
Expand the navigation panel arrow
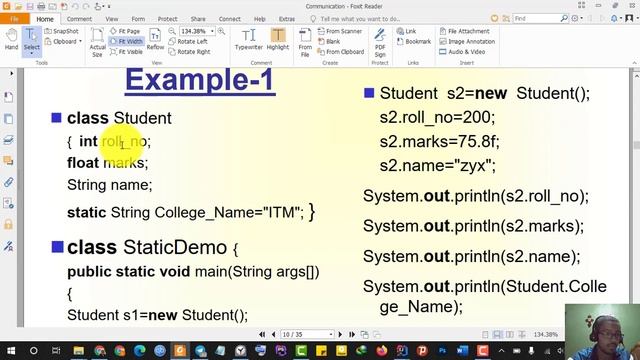click(11, 73)
